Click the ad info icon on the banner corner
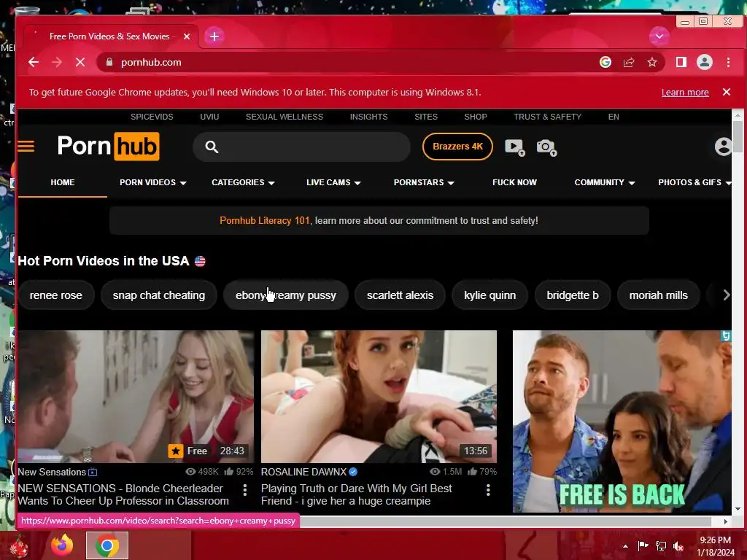Screen dimensions: 747x560 click(726, 335)
